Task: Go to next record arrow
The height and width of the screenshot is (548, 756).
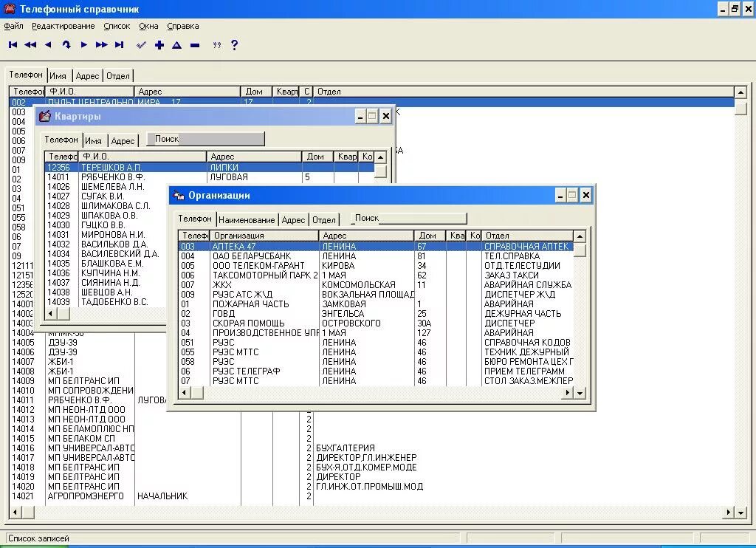Action: pos(84,45)
